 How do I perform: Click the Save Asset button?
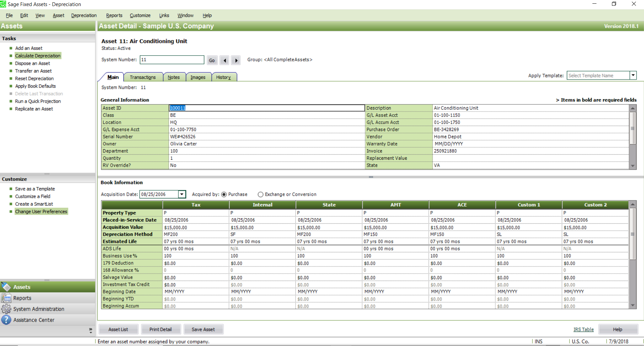click(203, 329)
